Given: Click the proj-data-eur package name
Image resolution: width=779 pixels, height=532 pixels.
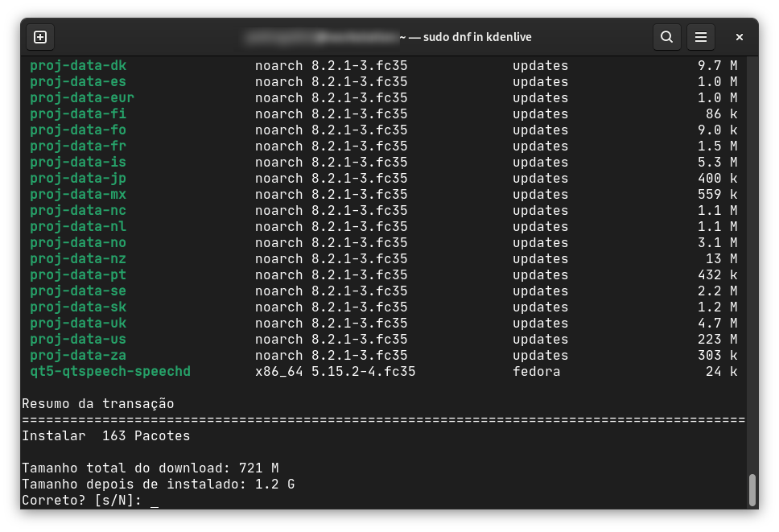Looking at the screenshot, I should pyautogui.click(x=82, y=98).
